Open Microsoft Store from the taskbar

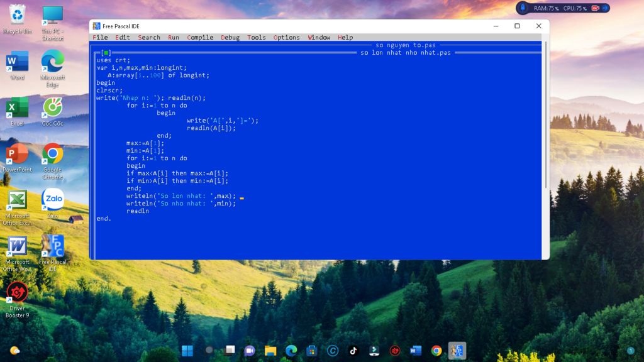coord(312,351)
